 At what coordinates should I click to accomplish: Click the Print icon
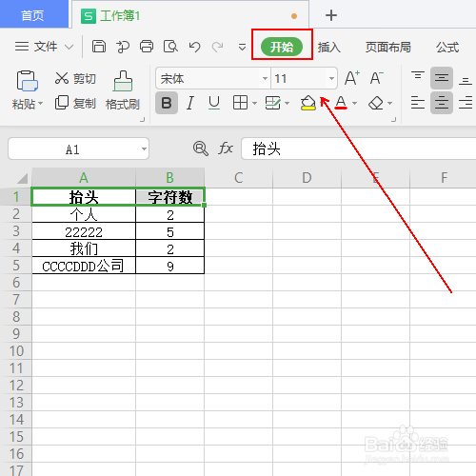pos(147,47)
